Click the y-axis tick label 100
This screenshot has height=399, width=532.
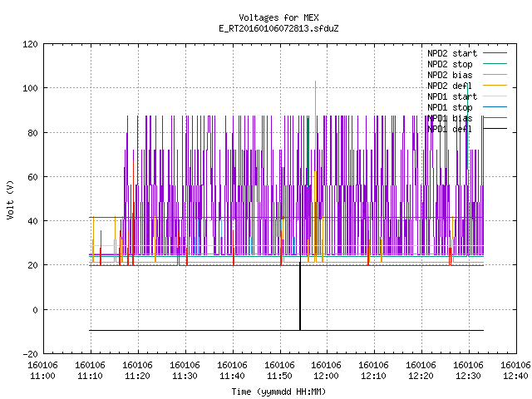tap(30, 88)
